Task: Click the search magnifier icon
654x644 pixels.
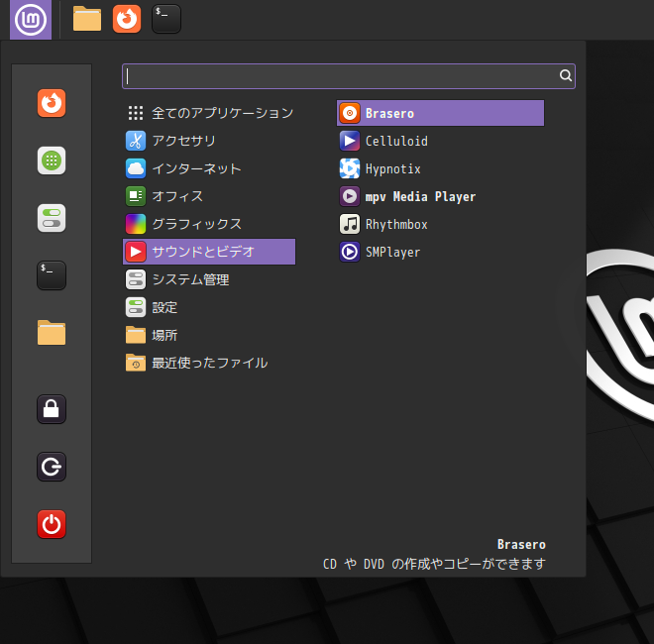Action: pyautogui.click(x=565, y=75)
